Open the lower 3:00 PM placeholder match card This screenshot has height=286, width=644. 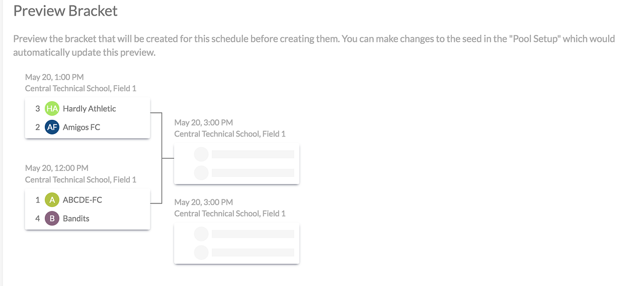coord(236,244)
